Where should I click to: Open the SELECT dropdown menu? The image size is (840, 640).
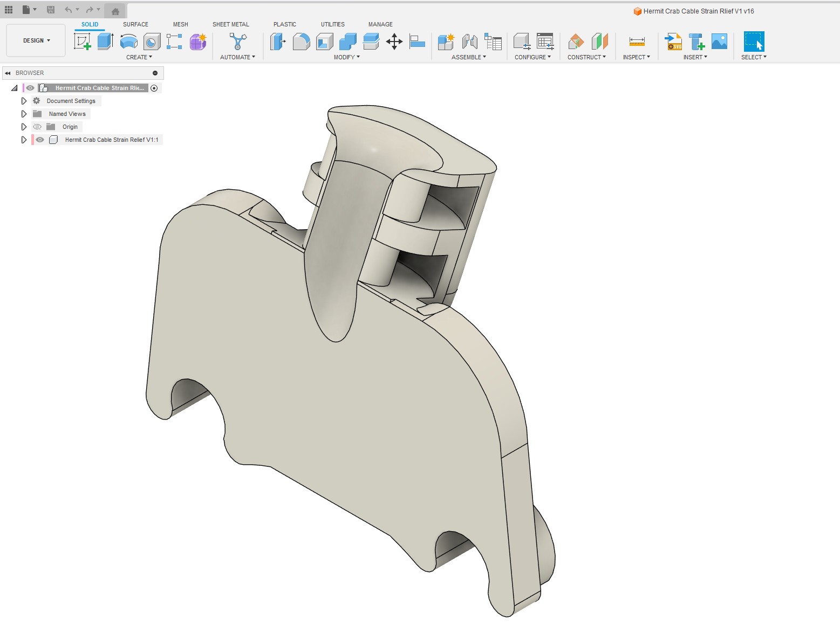pos(754,57)
